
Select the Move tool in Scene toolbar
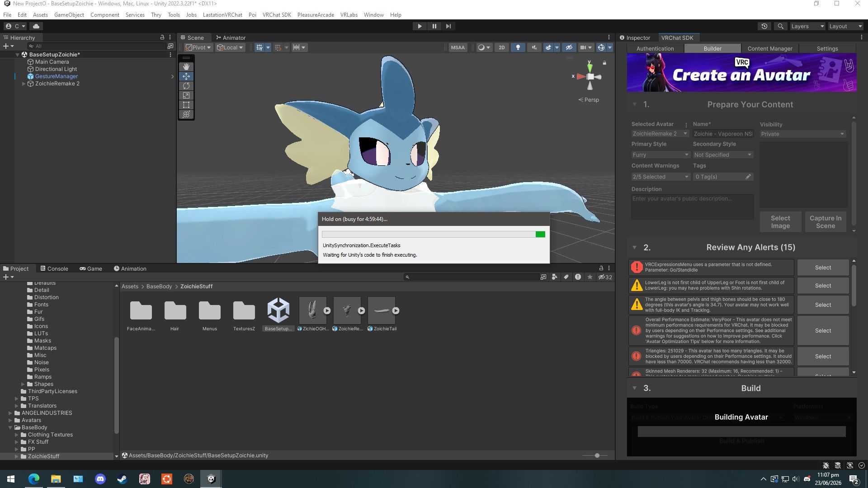tap(186, 76)
